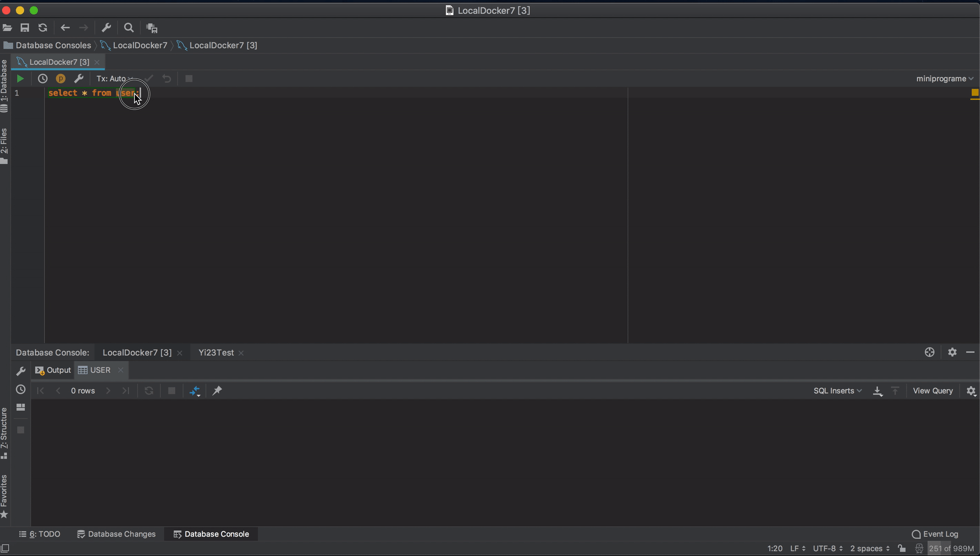This screenshot has width=980, height=556.
Task: Run the query with the green Execute button
Action: [20, 79]
